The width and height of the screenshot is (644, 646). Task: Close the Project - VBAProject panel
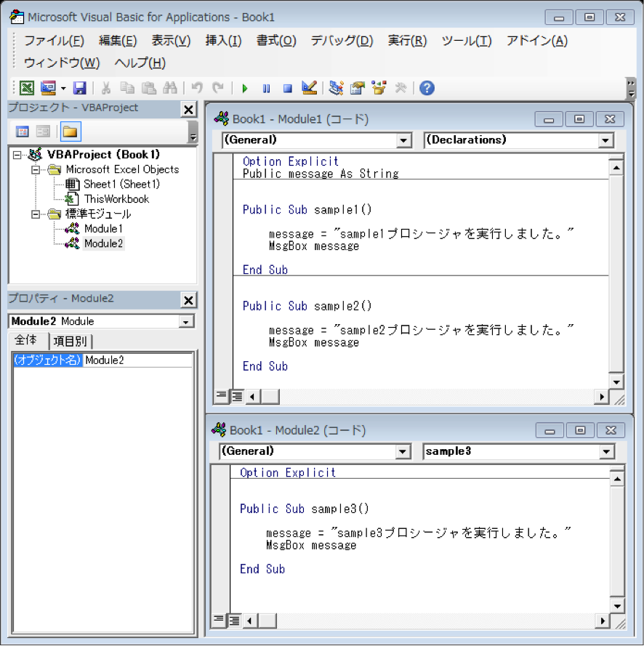tap(188, 110)
